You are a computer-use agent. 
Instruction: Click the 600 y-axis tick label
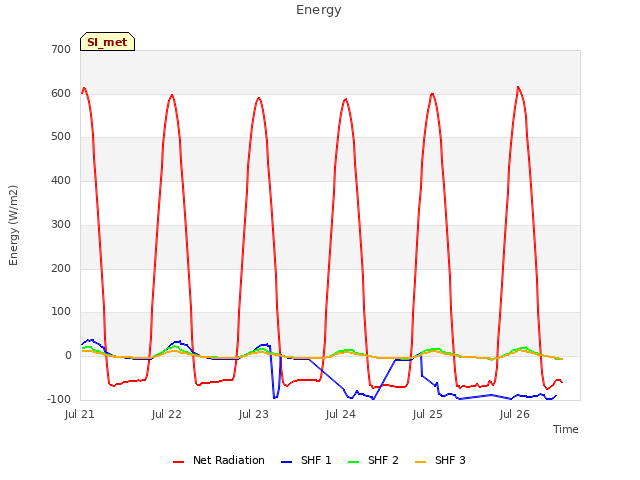[x=61, y=93]
